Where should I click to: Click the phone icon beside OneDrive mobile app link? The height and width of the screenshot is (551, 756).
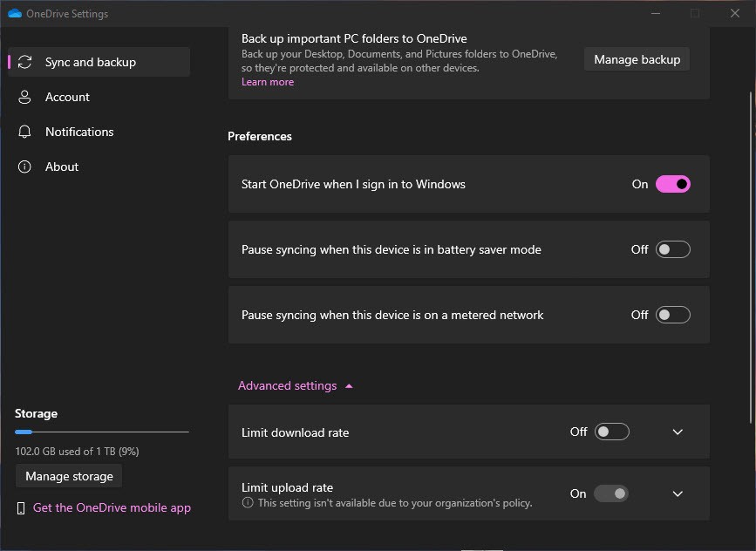[x=20, y=507]
